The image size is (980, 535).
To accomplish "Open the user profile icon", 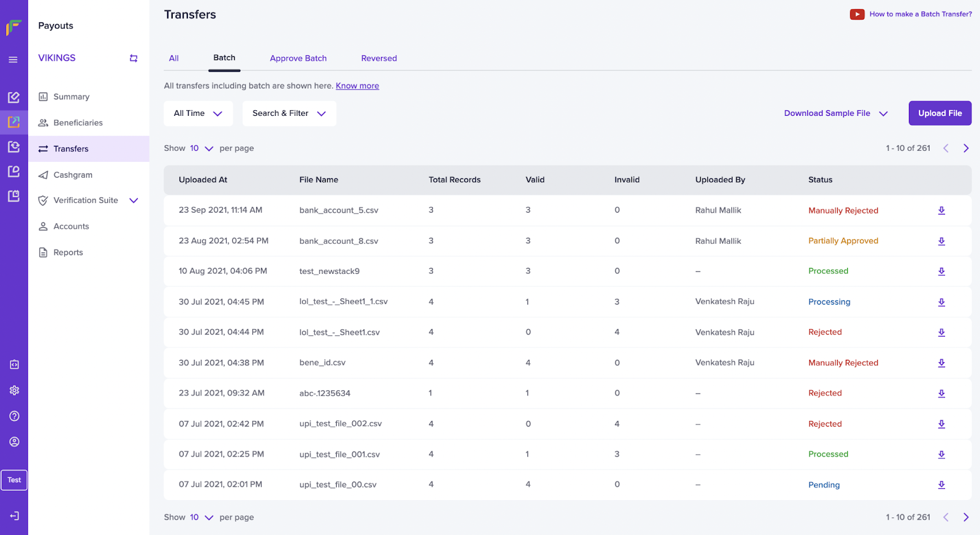I will click(x=14, y=442).
